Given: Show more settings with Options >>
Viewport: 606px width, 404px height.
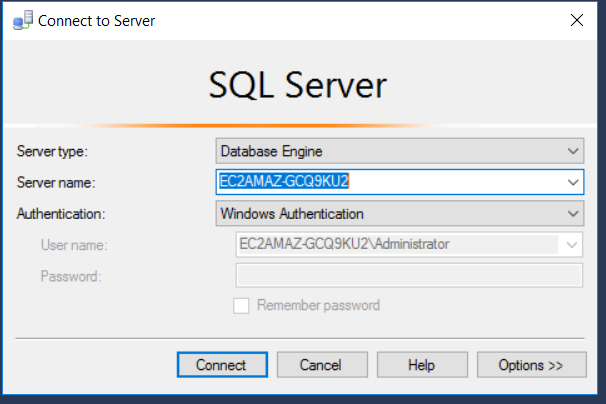Looking at the screenshot, I should pyautogui.click(x=531, y=365).
